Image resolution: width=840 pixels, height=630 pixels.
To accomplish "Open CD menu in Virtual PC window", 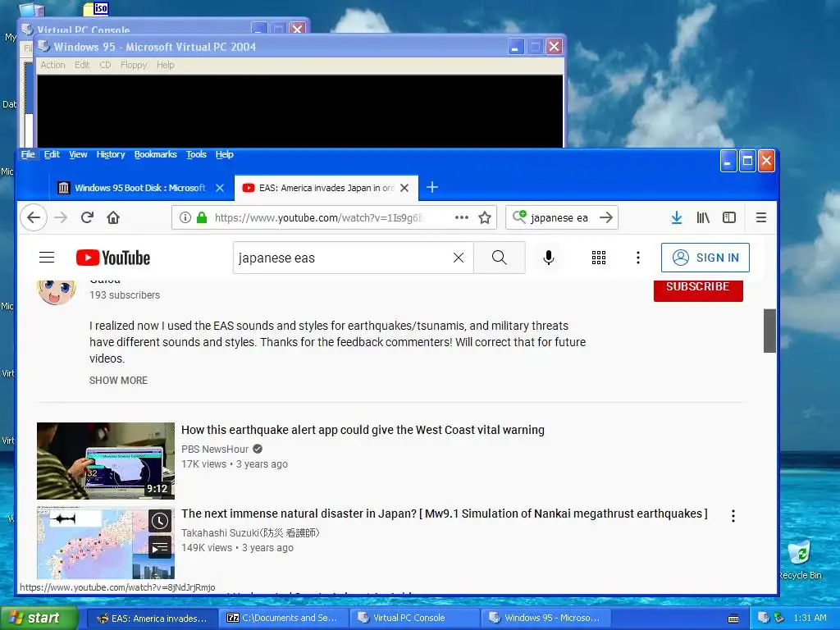I will [x=105, y=65].
